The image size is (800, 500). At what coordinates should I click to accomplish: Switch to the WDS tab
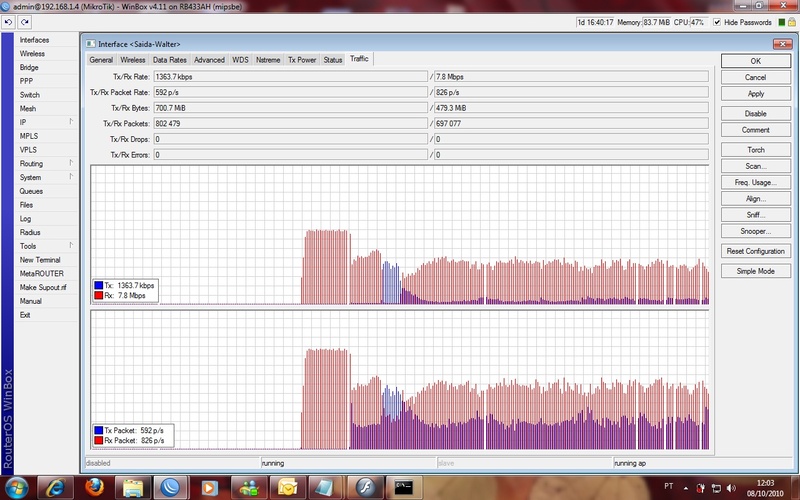pos(240,60)
